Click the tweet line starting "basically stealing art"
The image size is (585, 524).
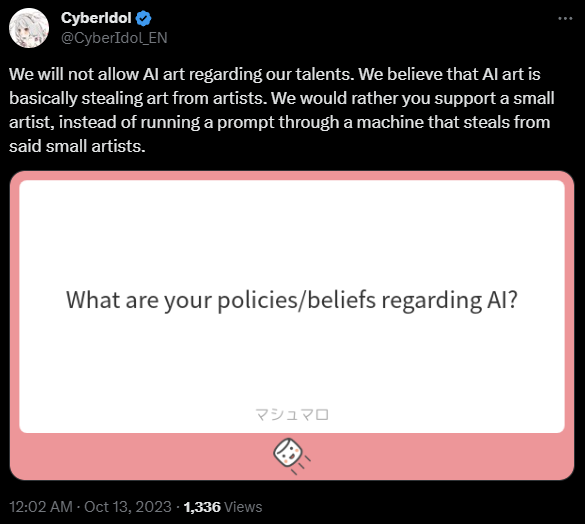tap(282, 98)
